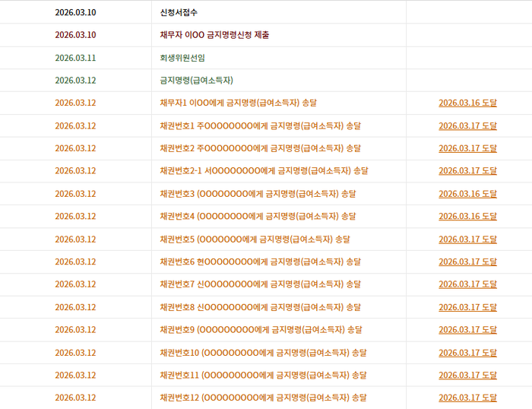Open the 도달 link in 채권번호10 row
Image resolution: width=532 pixels, height=409 pixels.
tap(467, 353)
